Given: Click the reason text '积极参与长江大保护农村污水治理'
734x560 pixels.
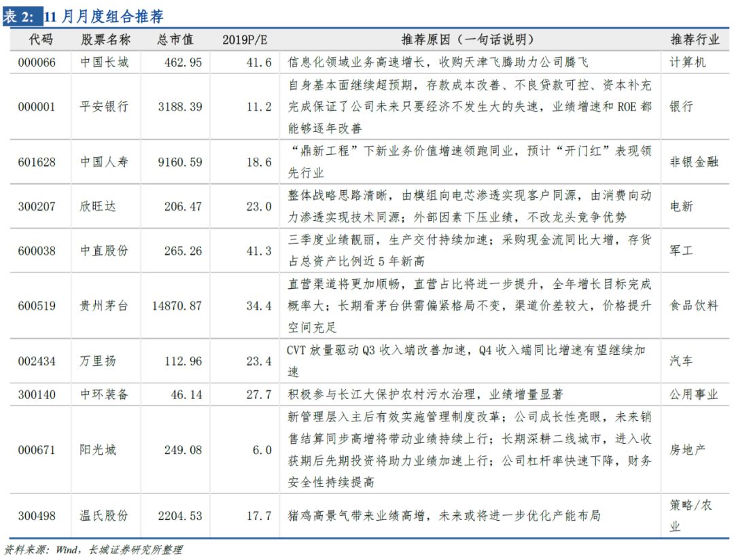Looking at the screenshot, I should pyautogui.click(x=381, y=394).
